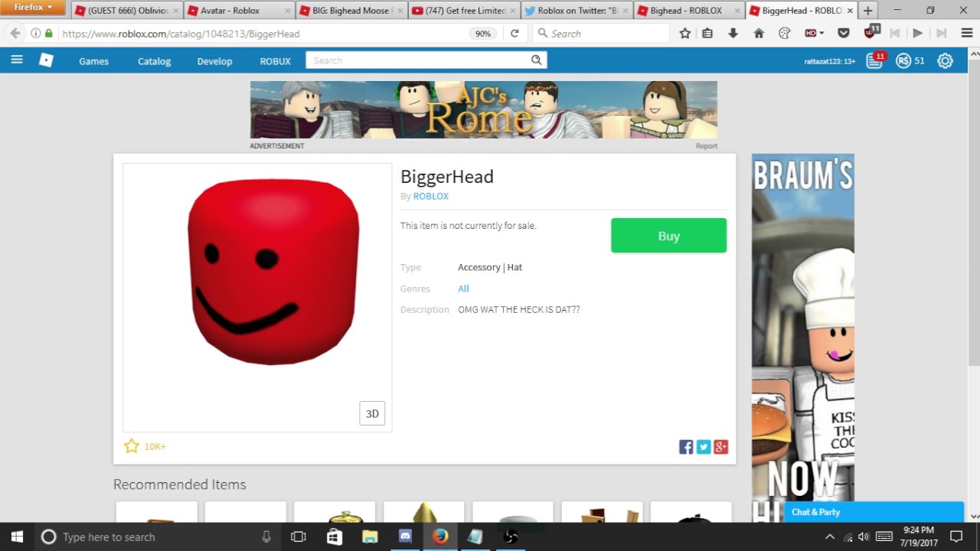Open a new Firefox tab
The width and height of the screenshot is (980, 551).
(x=867, y=11)
